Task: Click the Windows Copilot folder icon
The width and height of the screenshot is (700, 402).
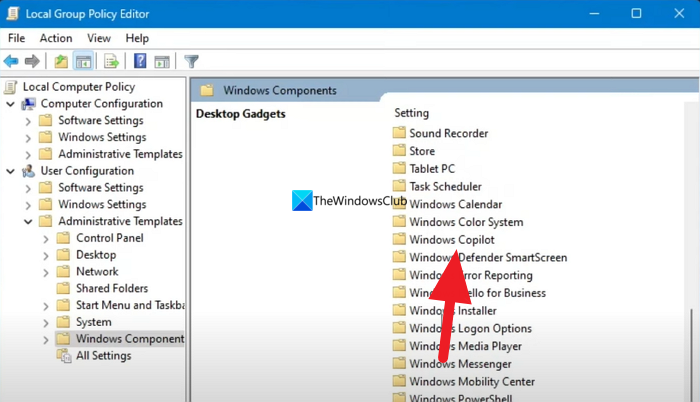Action: (x=399, y=239)
